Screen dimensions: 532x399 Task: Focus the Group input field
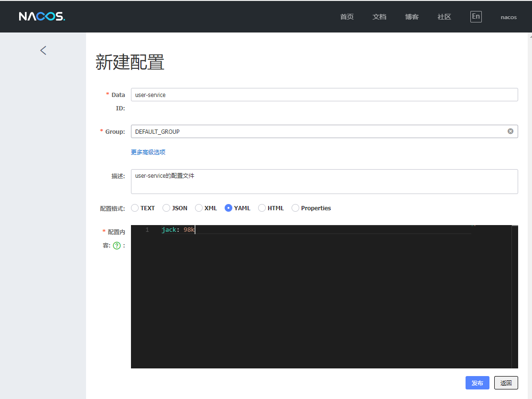tap(325, 131)
